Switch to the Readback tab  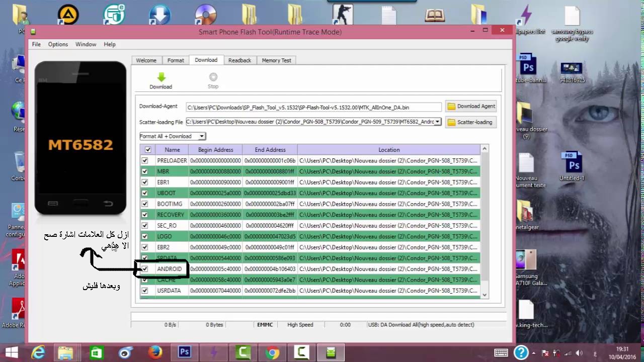(x=239, y=60)
